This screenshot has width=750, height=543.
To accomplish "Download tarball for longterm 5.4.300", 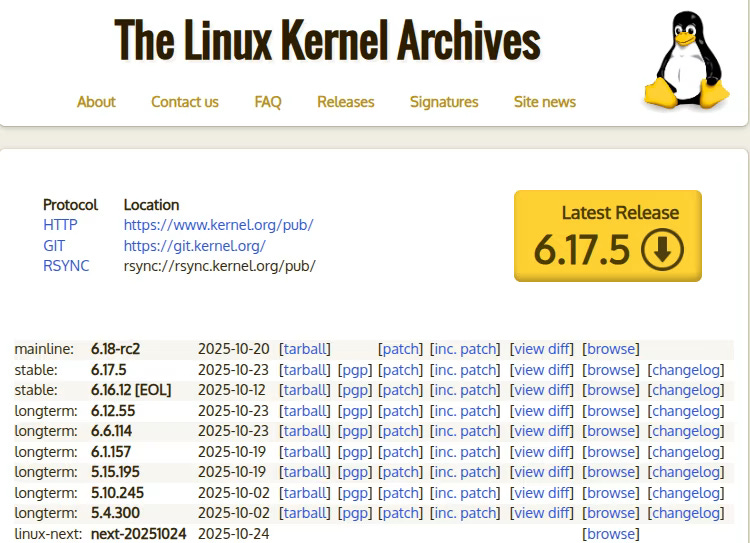I will pyautogui.click(x=305, y=513).
